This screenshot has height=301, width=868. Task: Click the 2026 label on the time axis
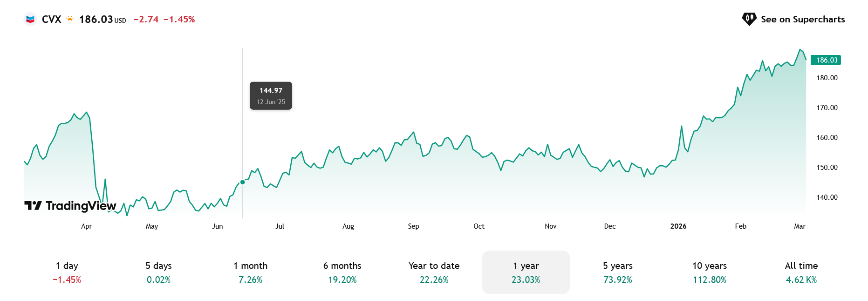click(678, 226)
